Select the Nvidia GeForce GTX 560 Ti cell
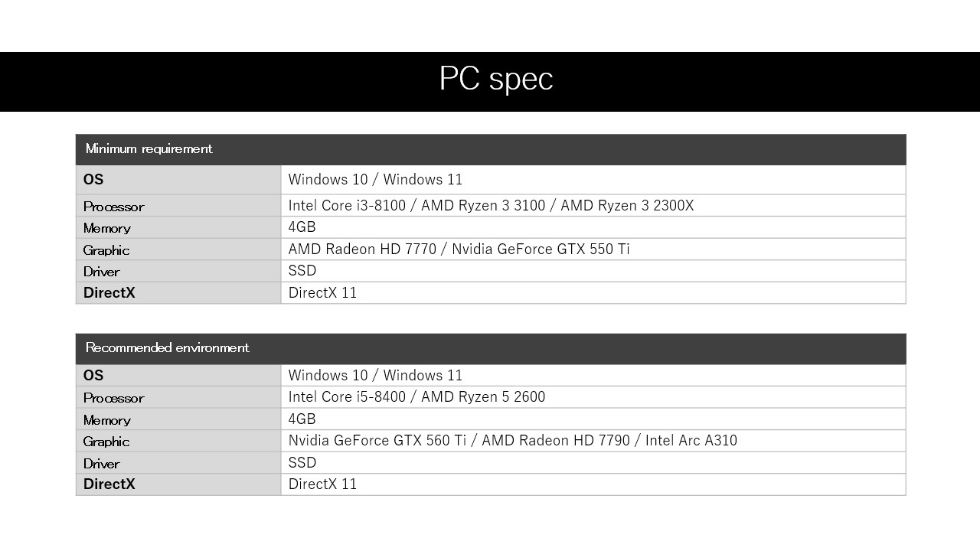The image size is (980, 551). pos(512,441)
